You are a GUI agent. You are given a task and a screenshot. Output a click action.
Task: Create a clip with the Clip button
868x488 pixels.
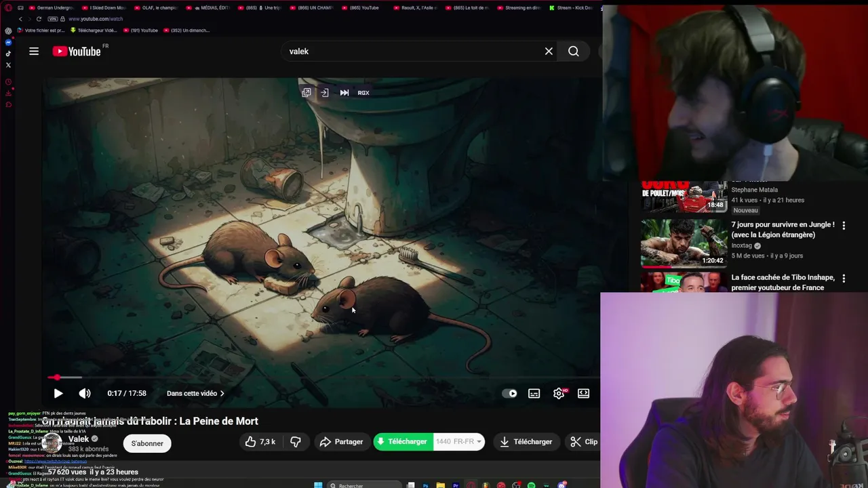[584, 442]
